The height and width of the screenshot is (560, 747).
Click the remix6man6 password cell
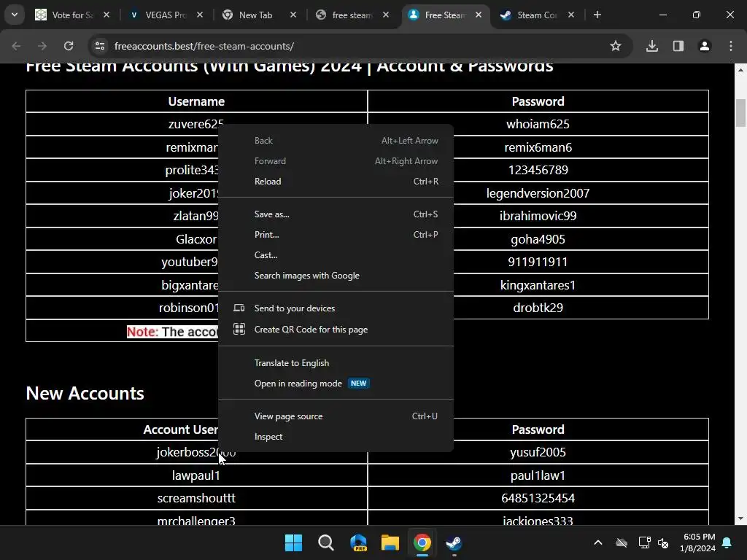coord(538,147)
